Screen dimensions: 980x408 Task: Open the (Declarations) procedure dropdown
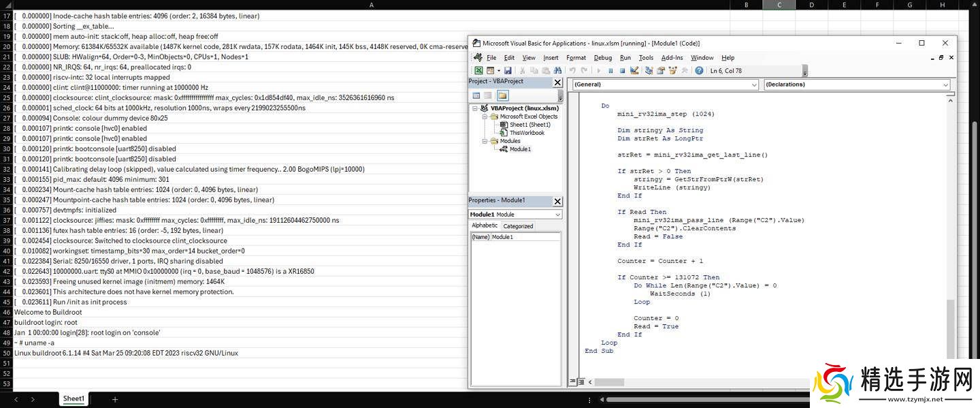click(945, 84)
